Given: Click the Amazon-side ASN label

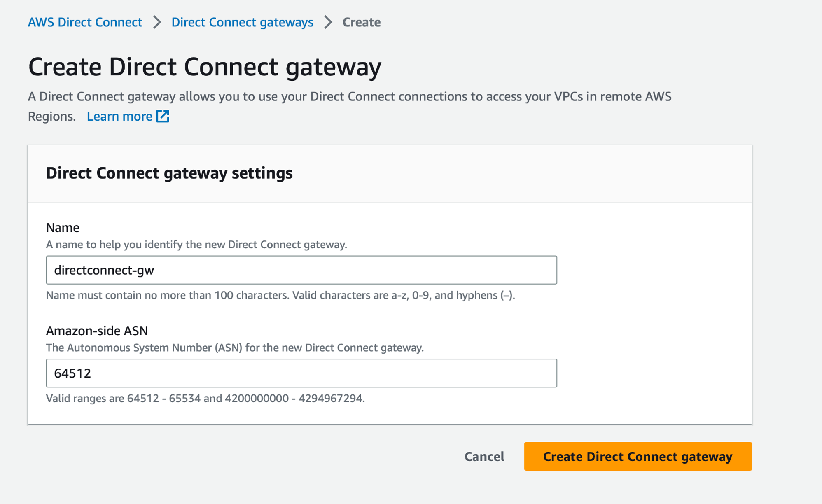Looking at the screenshot, I should click(x=97, y=331).
